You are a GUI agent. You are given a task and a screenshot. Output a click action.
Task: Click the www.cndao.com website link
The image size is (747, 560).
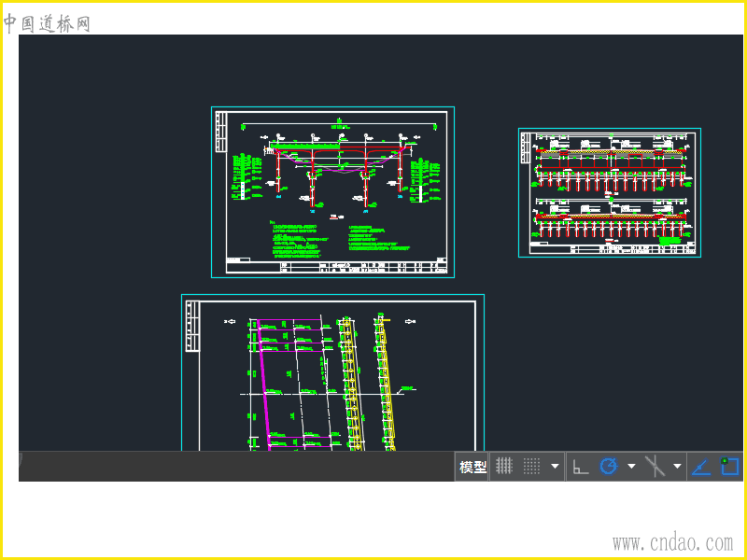672,542
